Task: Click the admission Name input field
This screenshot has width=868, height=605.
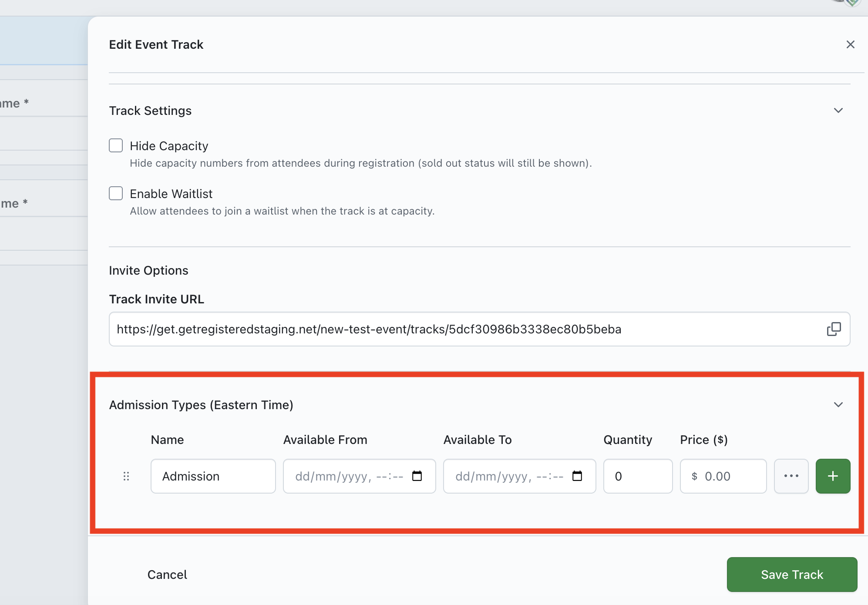Action: point(213,476)
